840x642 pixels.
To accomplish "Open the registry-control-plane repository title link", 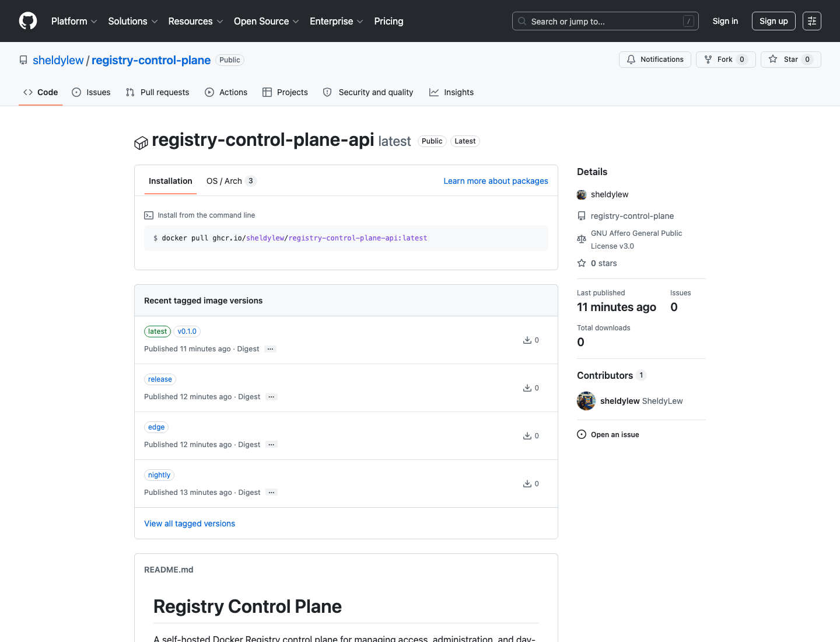I will (151, 60).
